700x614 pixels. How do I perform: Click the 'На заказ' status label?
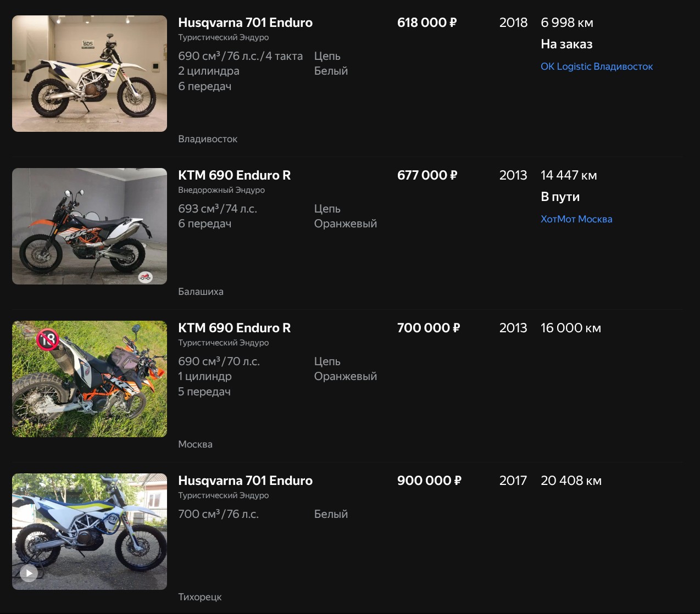(x=566, y=44)
